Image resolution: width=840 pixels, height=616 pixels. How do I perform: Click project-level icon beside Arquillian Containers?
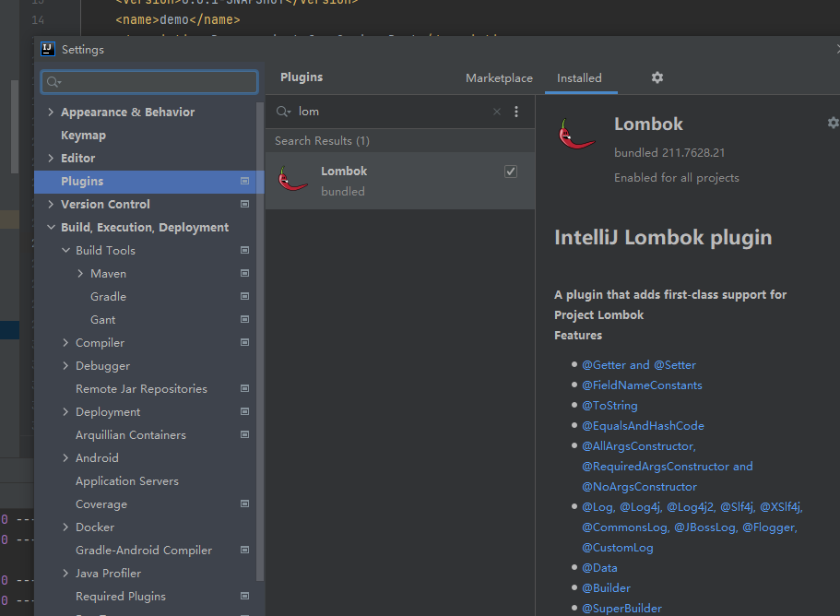click(245, 434)
